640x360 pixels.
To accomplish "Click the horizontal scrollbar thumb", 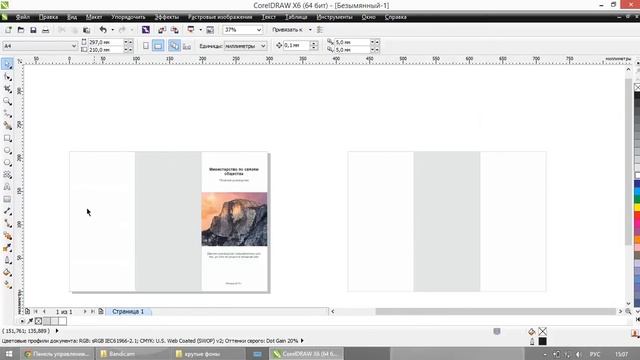I will 495,311.
